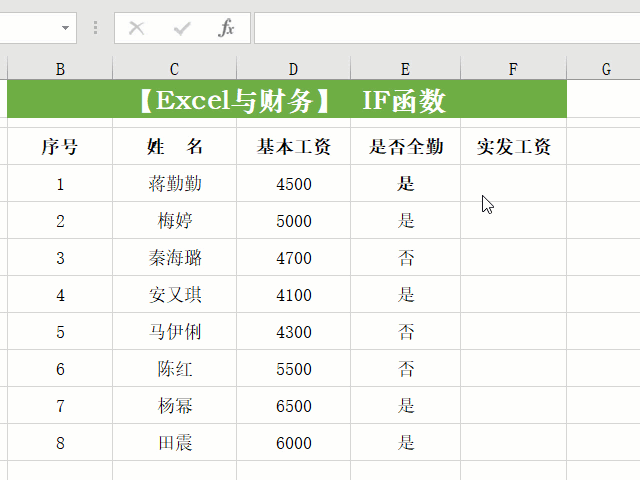Select column D header
The width and height of the screenshot is (640, 480).
click(293, 69)
